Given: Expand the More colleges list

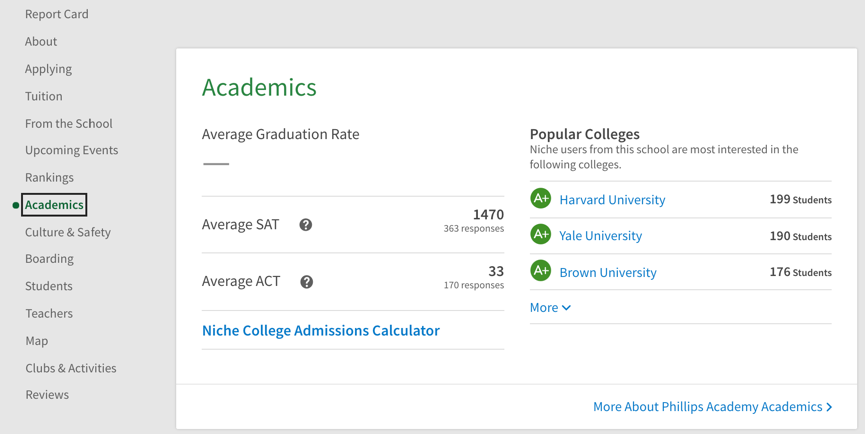Looking at the screenshot, I should pyautogui.click(x=550, y=308).
